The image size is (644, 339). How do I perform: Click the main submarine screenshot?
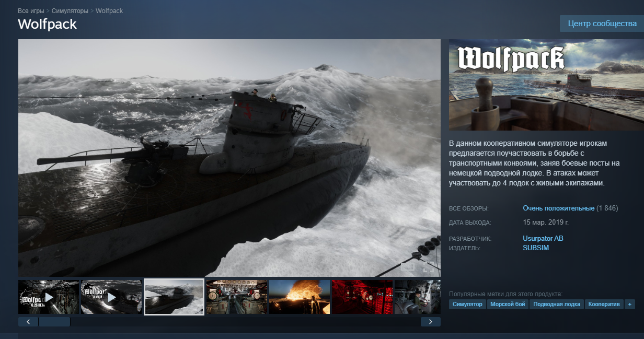[229, 158]
